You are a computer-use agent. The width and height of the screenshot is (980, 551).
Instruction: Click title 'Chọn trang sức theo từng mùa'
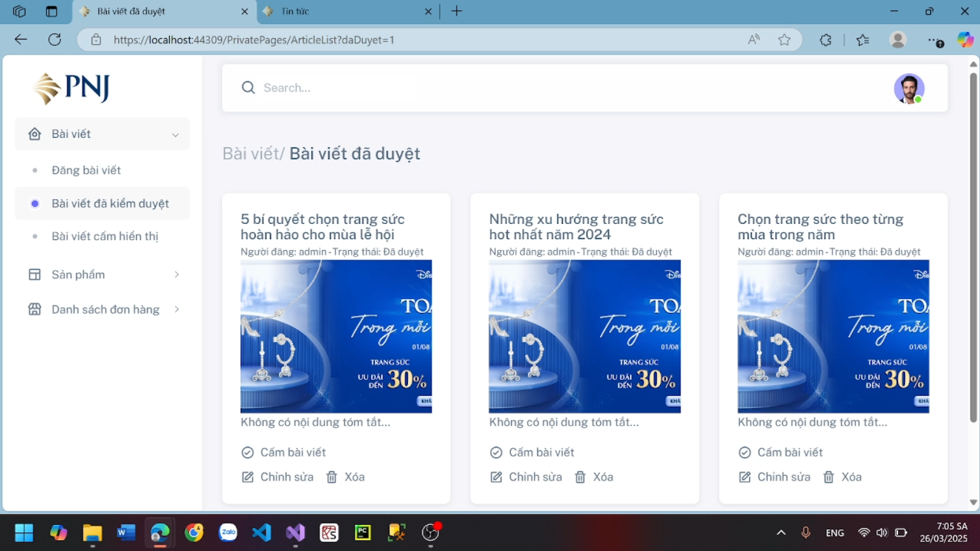pos(820,227)
